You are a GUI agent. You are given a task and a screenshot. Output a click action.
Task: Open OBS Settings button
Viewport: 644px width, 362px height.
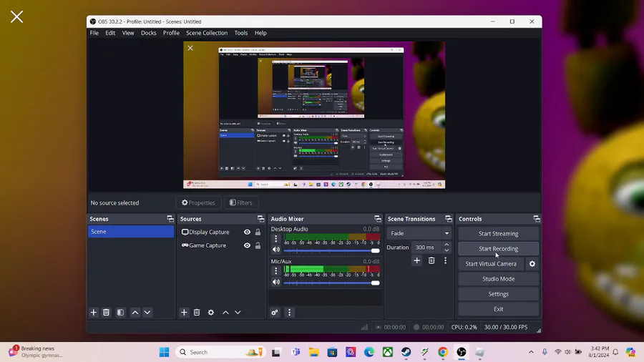tap(498, 294)
